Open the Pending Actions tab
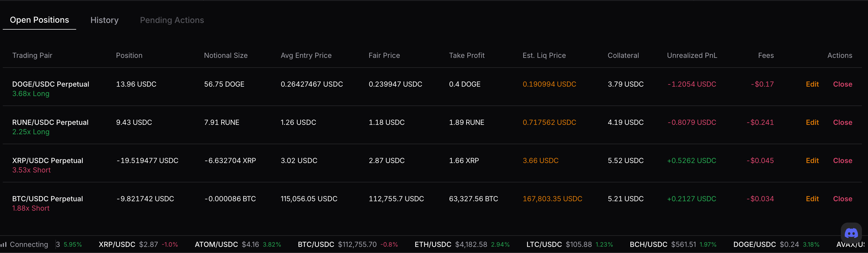 [172, 20]
